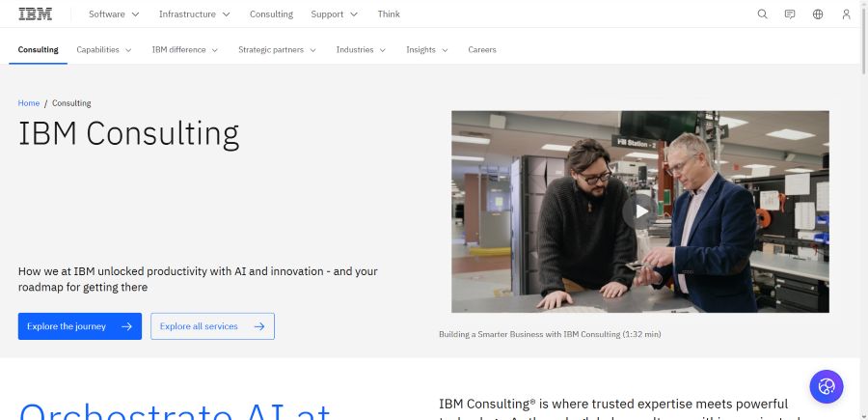Click the IBM logo
This screenshot has width=868, height=420.
click(x=36, y=14)
